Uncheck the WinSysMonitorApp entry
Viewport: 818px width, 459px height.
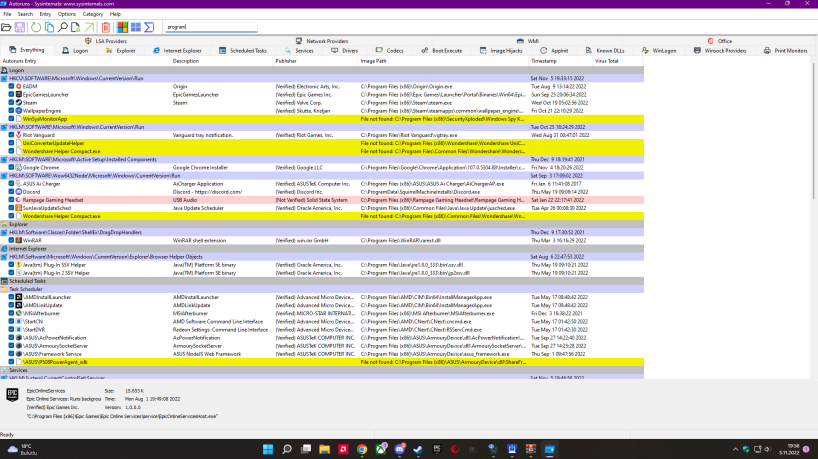pos(11,119)
